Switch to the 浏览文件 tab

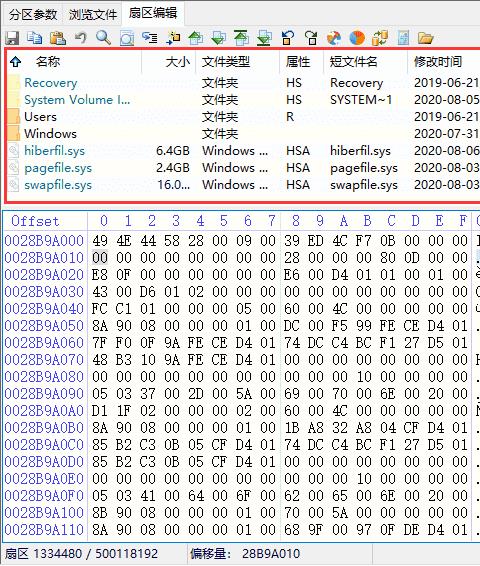(93, 15)
